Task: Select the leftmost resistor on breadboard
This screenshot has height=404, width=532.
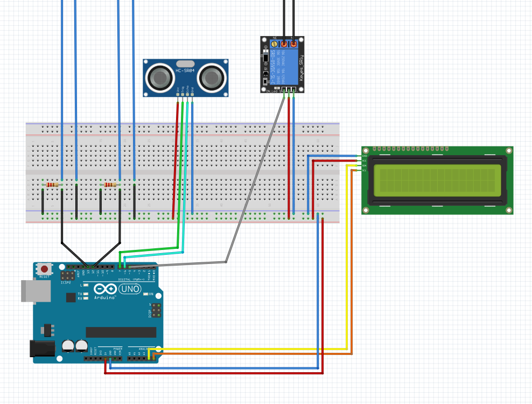Action: tap(52, 185)
